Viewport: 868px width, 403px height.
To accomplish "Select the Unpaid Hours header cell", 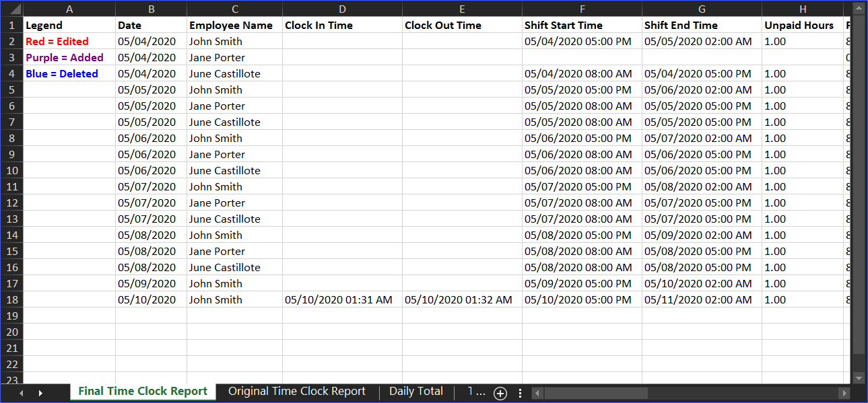I will coord(803,26).
